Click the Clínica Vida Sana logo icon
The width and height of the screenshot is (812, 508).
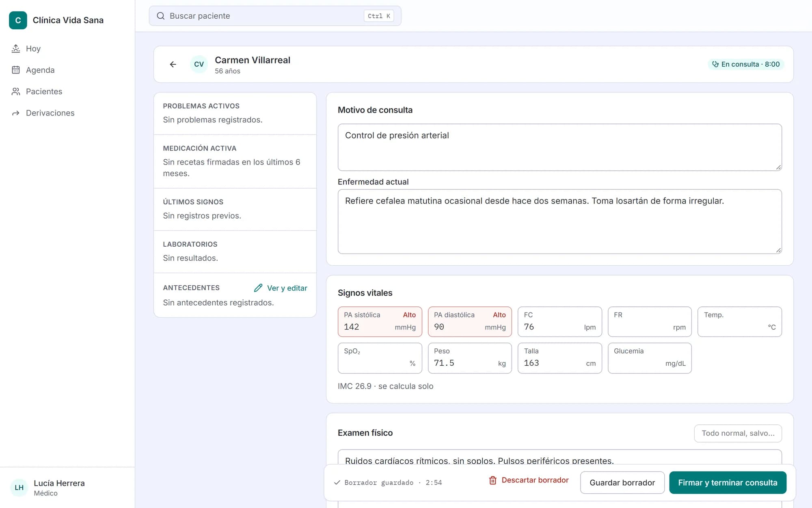[x=18, y=20]
